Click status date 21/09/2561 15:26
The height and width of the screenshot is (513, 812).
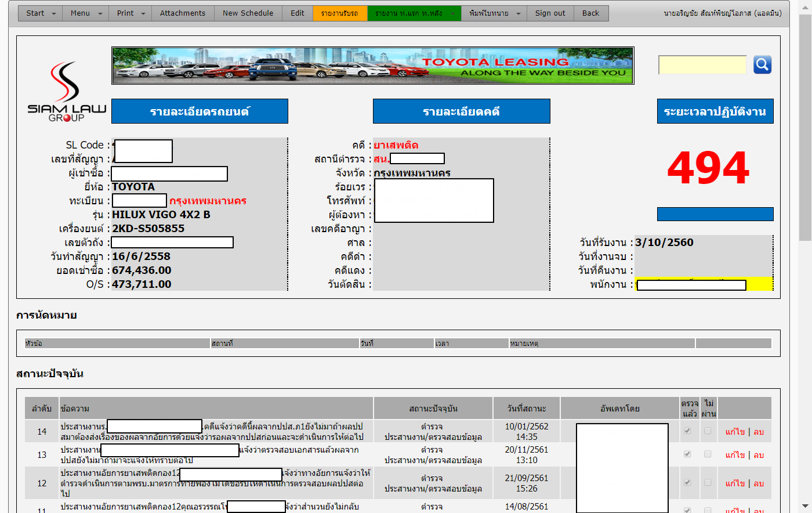tap(527, 483)
